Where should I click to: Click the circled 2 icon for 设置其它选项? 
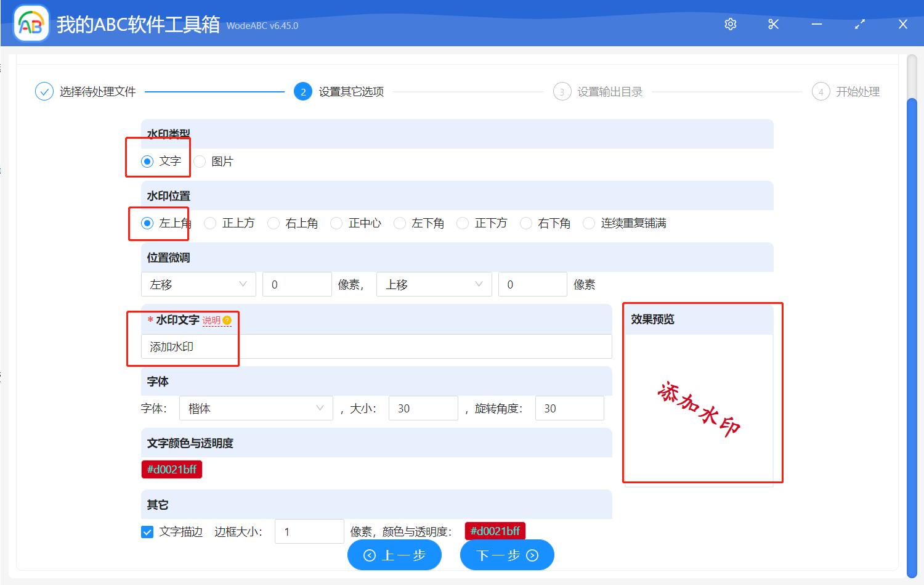pyautogui.click(x=303, y=91)
